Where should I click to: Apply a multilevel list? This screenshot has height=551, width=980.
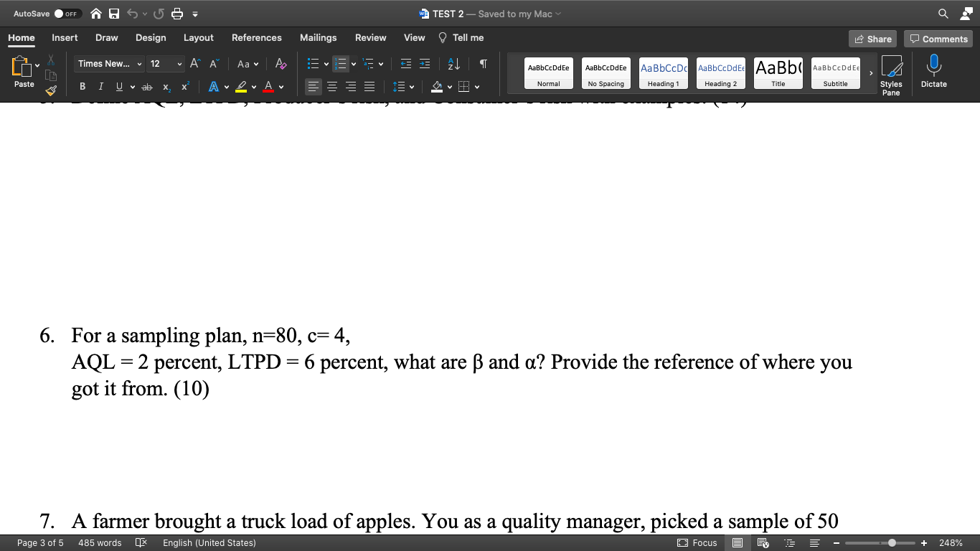point(369,64)
